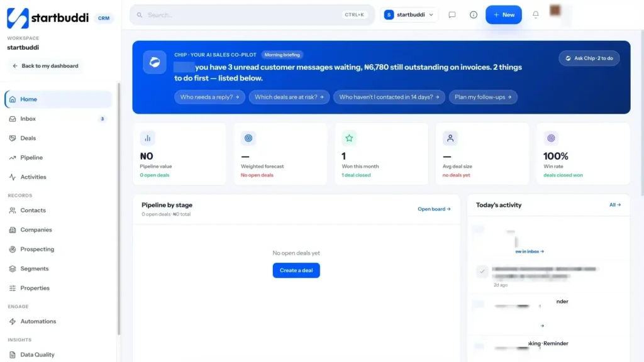644x362 pixels.
Task: Click the Contacts people icon
Action: [x=13, y=210]
